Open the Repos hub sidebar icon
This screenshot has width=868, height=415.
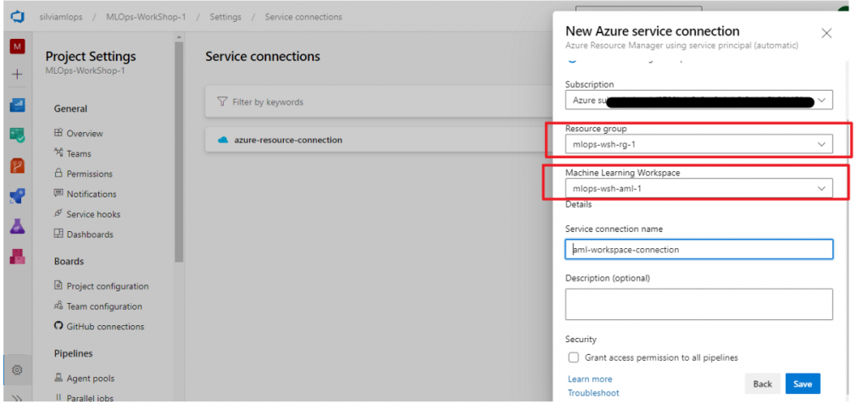click(x=17, y=165)
